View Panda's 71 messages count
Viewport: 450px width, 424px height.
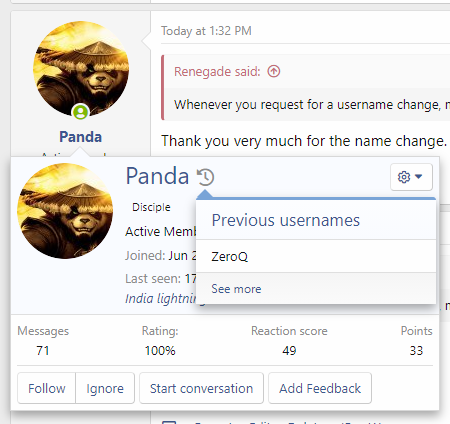(43, 351)
